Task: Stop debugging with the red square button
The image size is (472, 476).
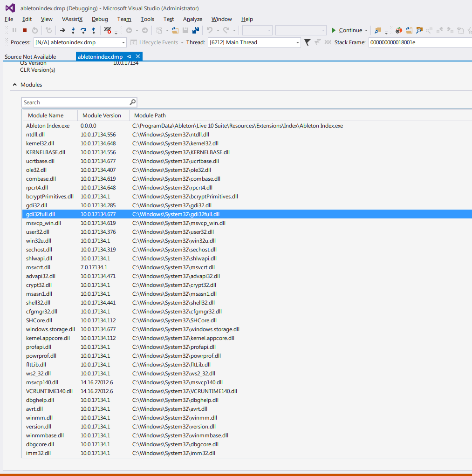Action: coord(25,30)
